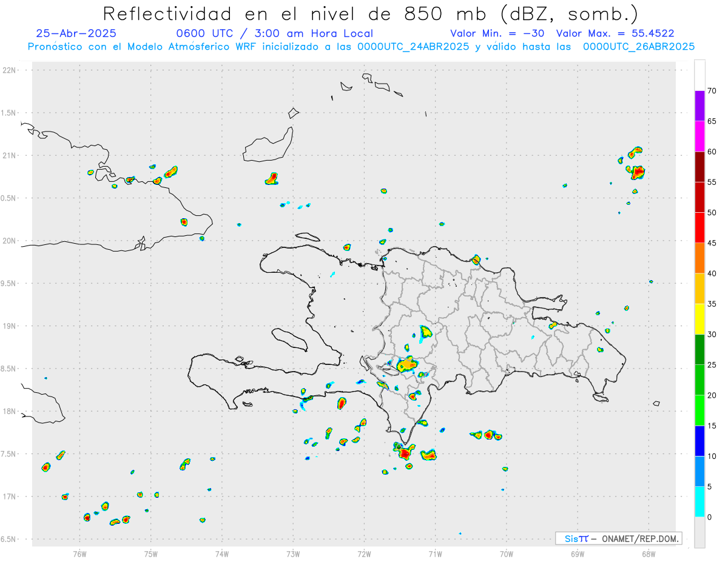This screenshot has width=728, height=562.
Task: Click the longitude label '72W'
Action: [x=364, y=553]
